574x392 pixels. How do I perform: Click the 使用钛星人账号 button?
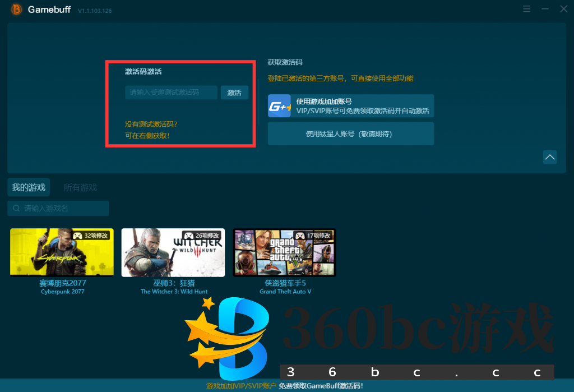pos(350,133)
